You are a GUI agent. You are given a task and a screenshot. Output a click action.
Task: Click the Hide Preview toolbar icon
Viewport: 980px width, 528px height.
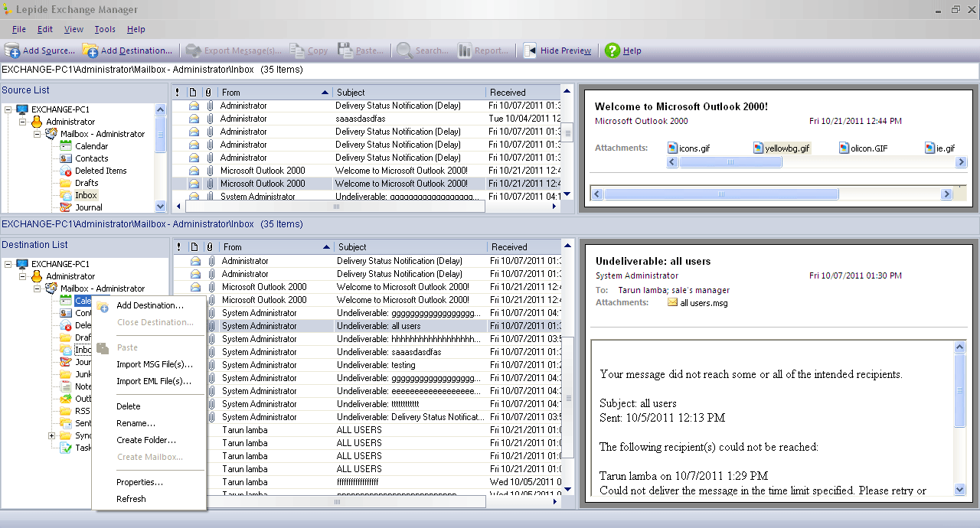(530, 51)
